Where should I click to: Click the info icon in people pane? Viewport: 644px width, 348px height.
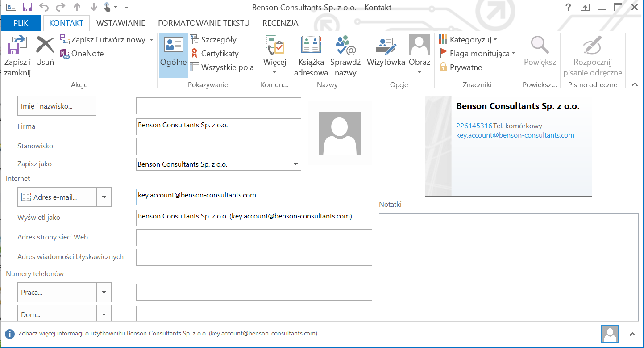tap(9, 334)
